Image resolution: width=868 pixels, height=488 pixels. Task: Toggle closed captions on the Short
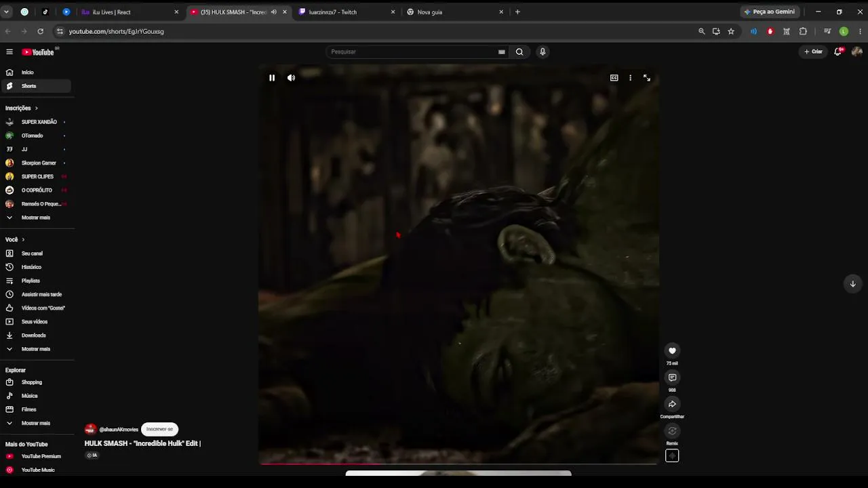[x=614, y=78]
